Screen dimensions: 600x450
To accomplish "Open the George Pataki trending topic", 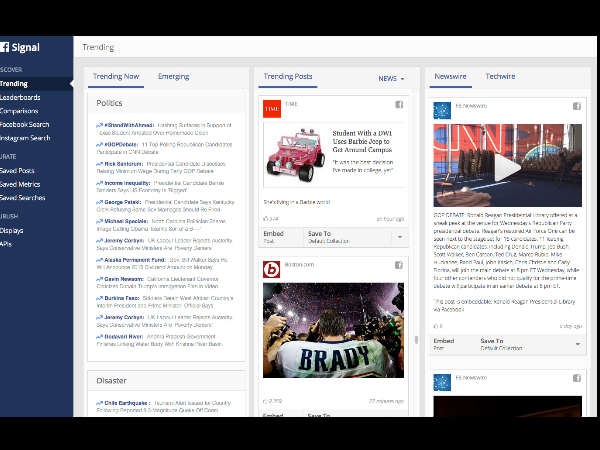I will tap(122, 202).
